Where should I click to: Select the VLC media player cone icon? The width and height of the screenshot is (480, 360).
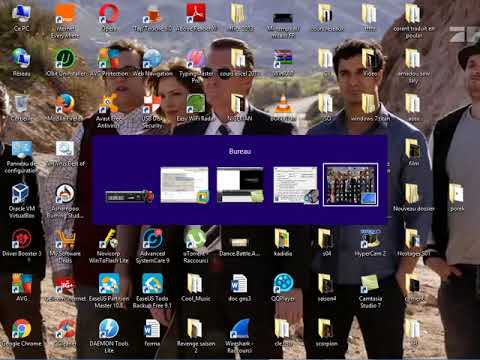[283, 104]
